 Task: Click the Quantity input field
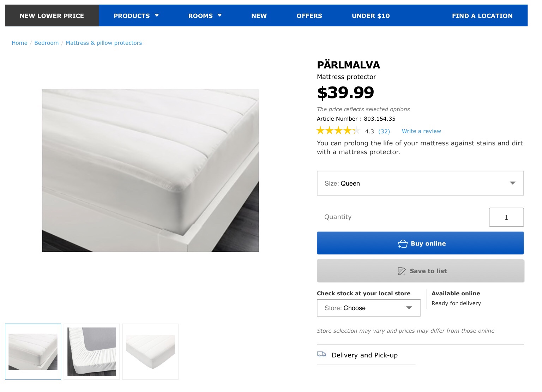[506, 217]
